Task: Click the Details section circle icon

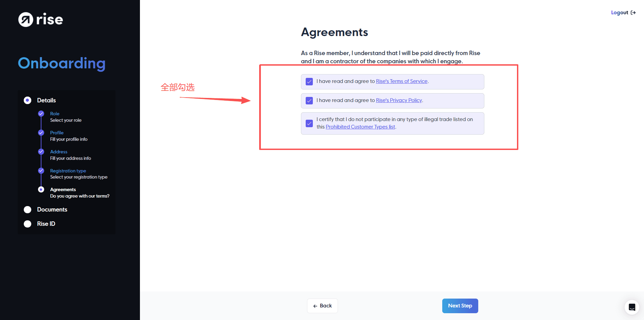Action: pyautogui.click(x=28, y=100)
